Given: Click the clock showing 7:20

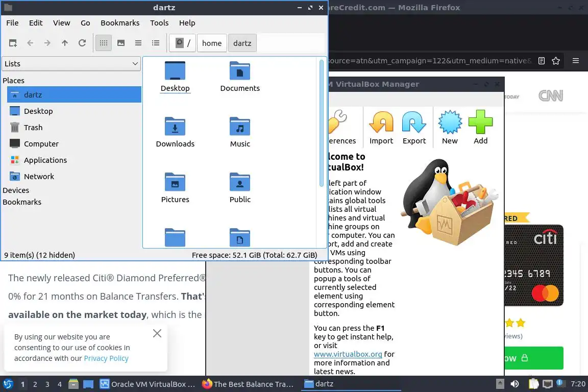Looking at the screenshot, I should (577, 384).
